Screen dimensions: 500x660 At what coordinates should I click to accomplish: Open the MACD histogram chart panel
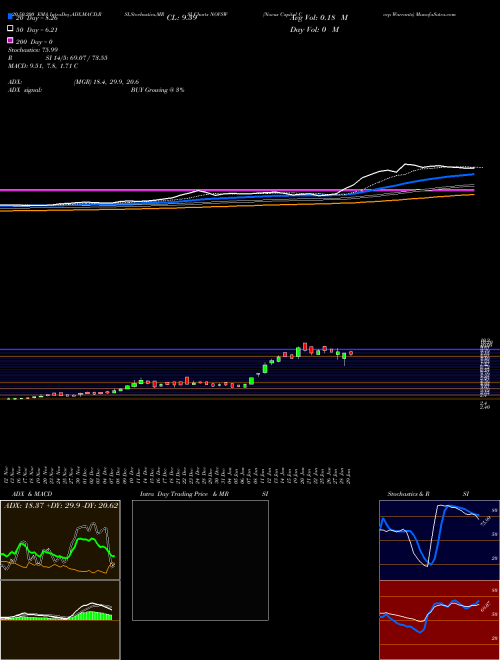point(60,620)
